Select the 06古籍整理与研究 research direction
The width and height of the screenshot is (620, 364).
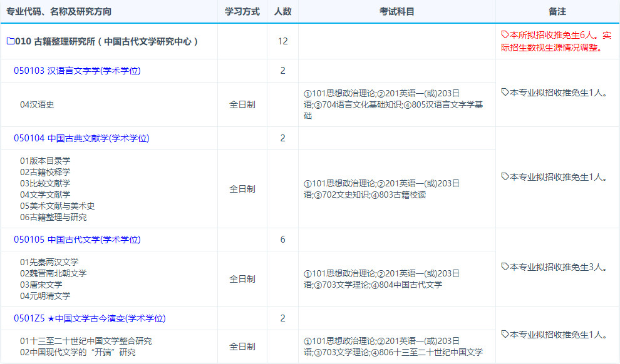(x=53, y=217)
